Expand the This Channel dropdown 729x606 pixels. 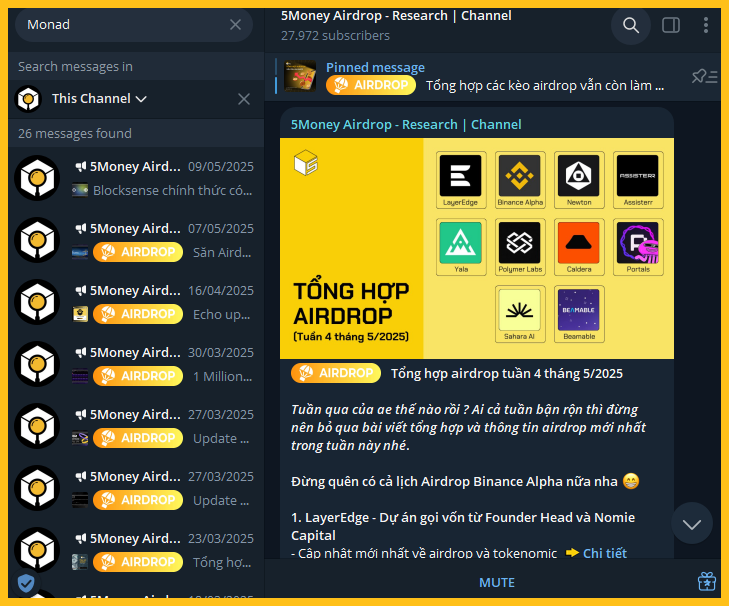99,99
